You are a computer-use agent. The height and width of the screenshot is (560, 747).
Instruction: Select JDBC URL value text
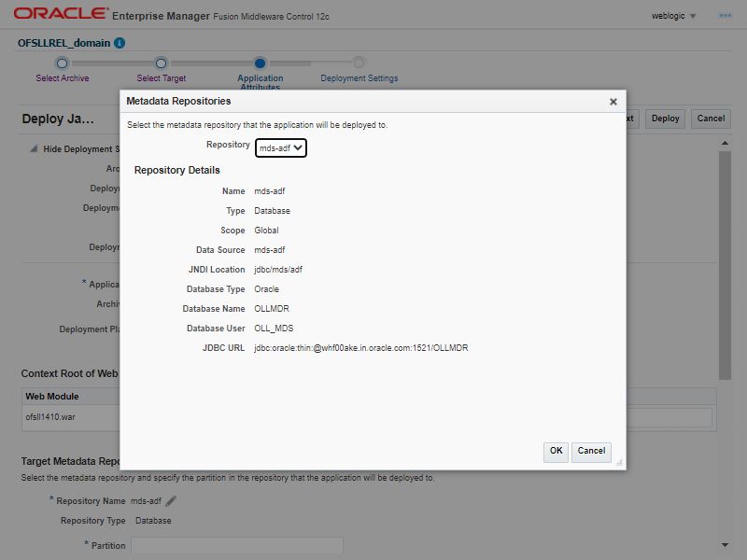[x=360, y=348]
